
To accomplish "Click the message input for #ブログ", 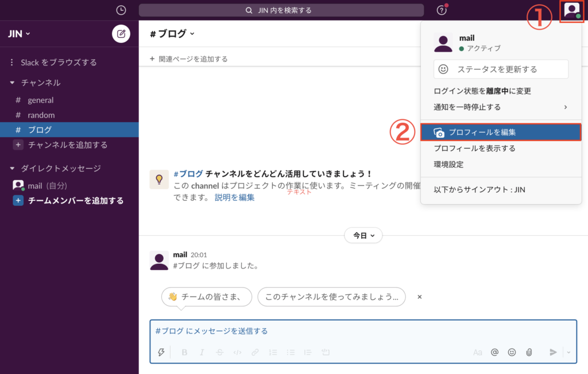I will [363, 331].
